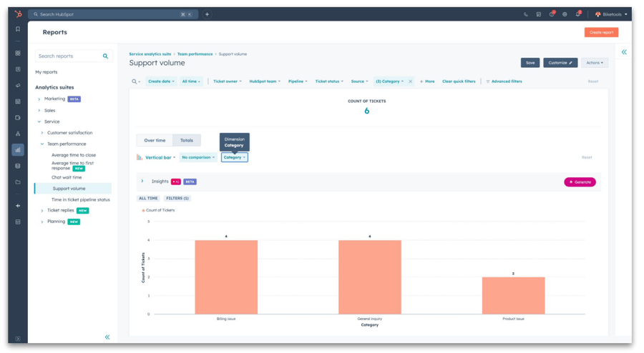Open the Pipeline filter dropdown
644x353 pixels.
[298, 81]
